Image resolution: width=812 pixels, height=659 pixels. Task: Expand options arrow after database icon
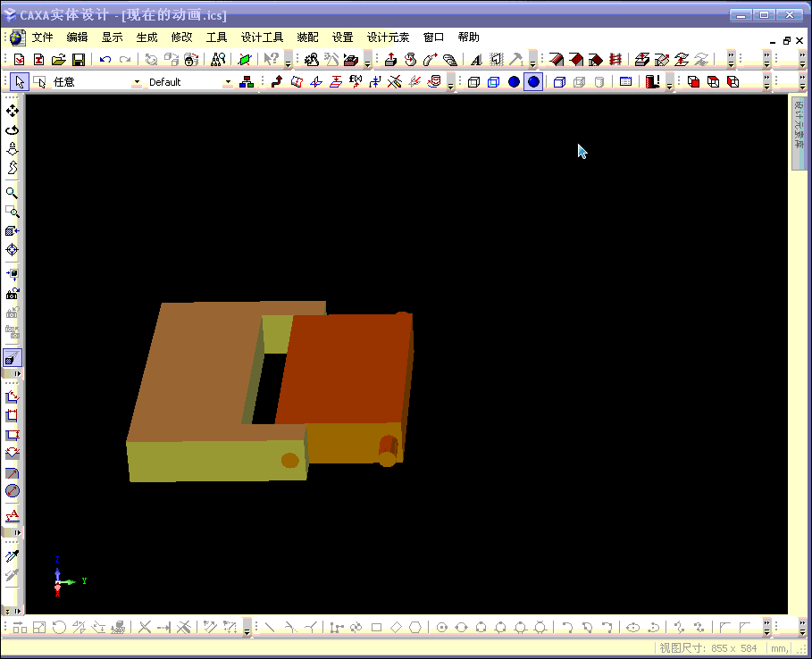pos(451,83)
